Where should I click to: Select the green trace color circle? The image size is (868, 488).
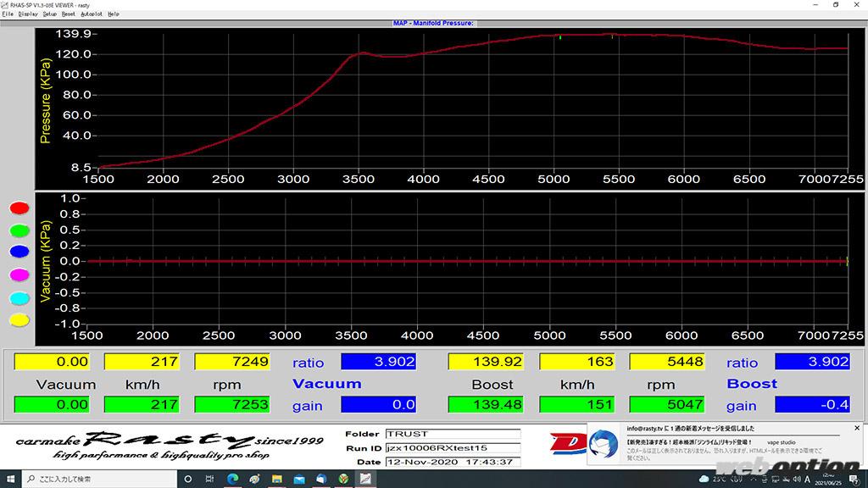19,230
